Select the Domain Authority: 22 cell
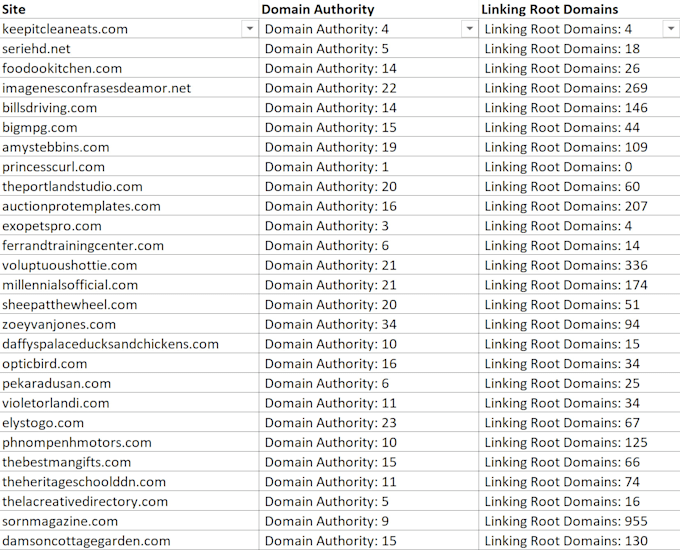The width and height of the screenshot is (680, 550). pos(369,88)
